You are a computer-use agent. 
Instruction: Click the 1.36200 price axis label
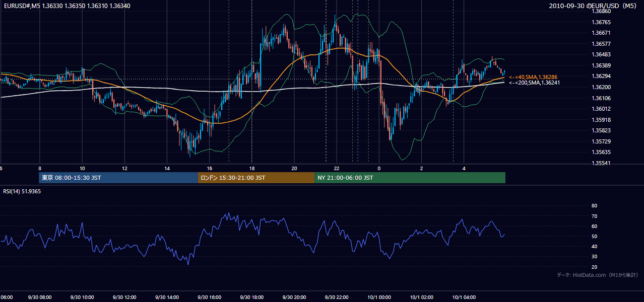(601, 88)
